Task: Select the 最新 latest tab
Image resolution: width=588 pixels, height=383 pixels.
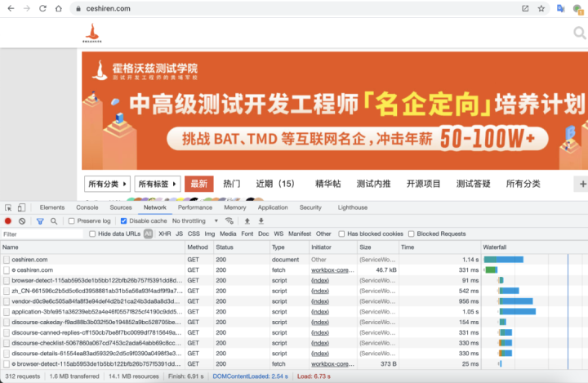Action: (198, 184)
